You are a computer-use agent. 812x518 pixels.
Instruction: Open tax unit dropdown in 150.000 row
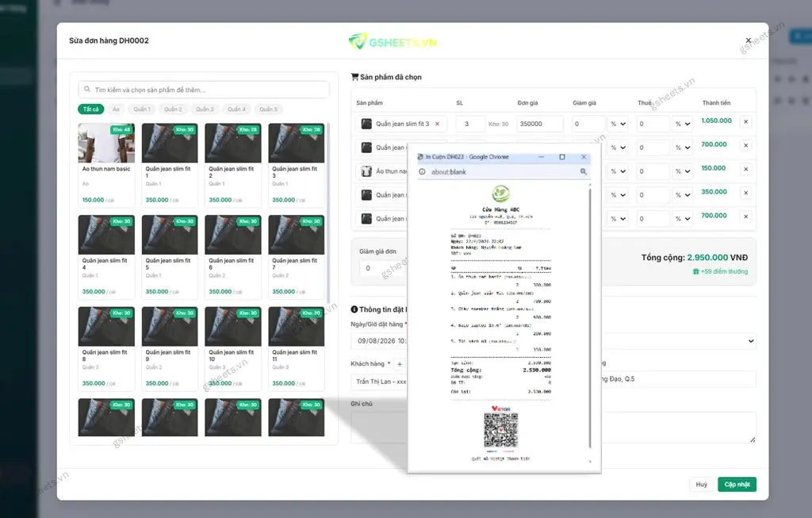pyautogui.click(x=683, y=171)
